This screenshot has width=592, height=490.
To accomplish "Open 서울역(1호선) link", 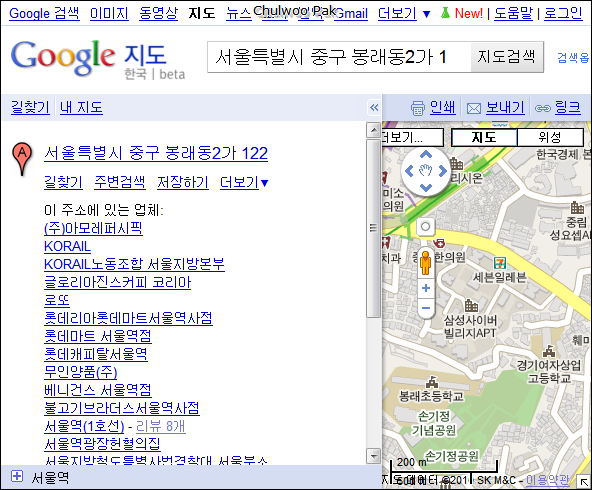I will coord(84,427).
